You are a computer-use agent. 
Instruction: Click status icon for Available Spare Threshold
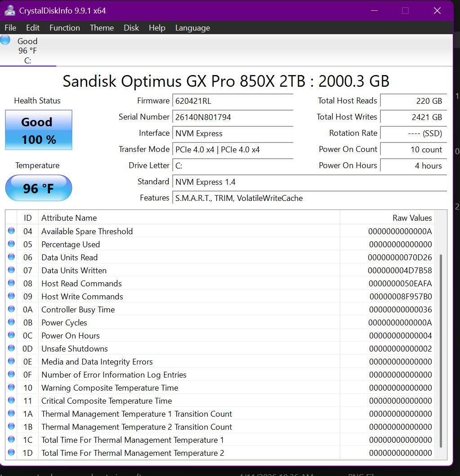[x=11, y=231]
